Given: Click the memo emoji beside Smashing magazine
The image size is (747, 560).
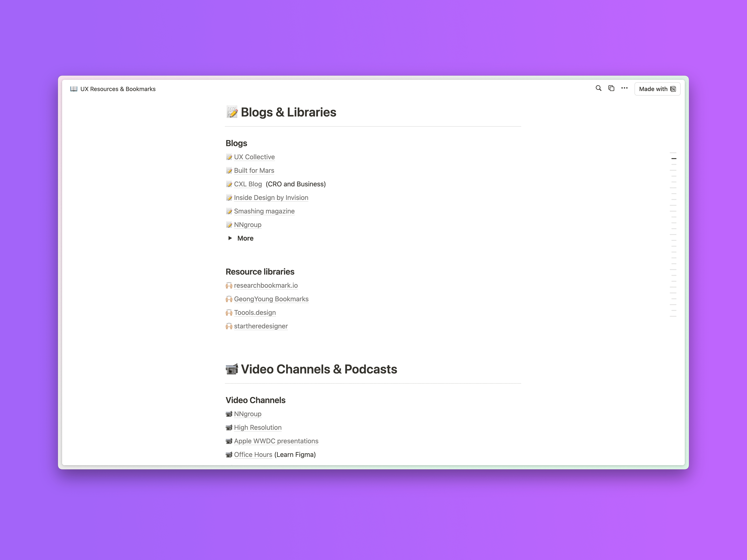Looking at the screenshot, I should coord(229,211).
